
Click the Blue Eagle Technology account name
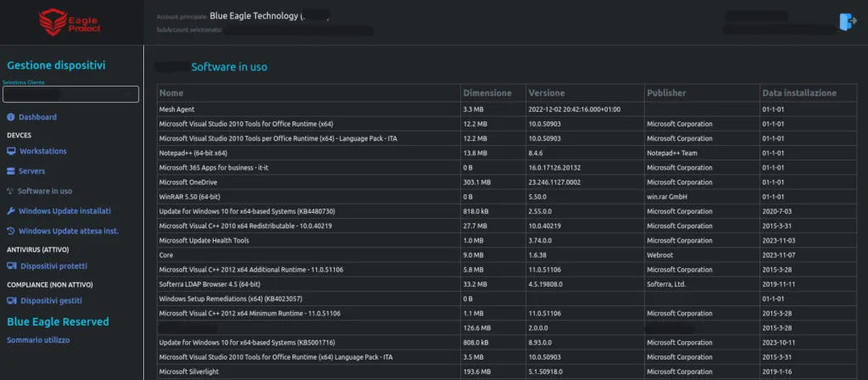pyautogui.click(x=253, y=16)
